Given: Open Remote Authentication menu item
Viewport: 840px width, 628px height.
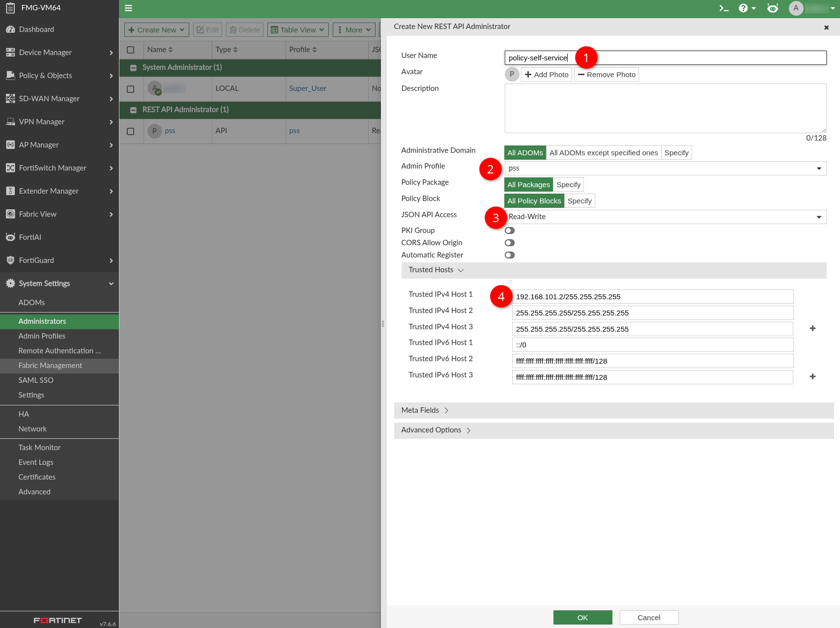Looking at the screenshot, I should (59, 351).
